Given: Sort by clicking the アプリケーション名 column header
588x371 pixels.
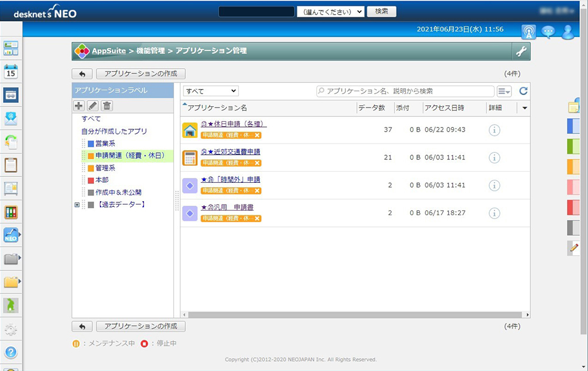Looking at the screenshot, I should click(218, 108).
